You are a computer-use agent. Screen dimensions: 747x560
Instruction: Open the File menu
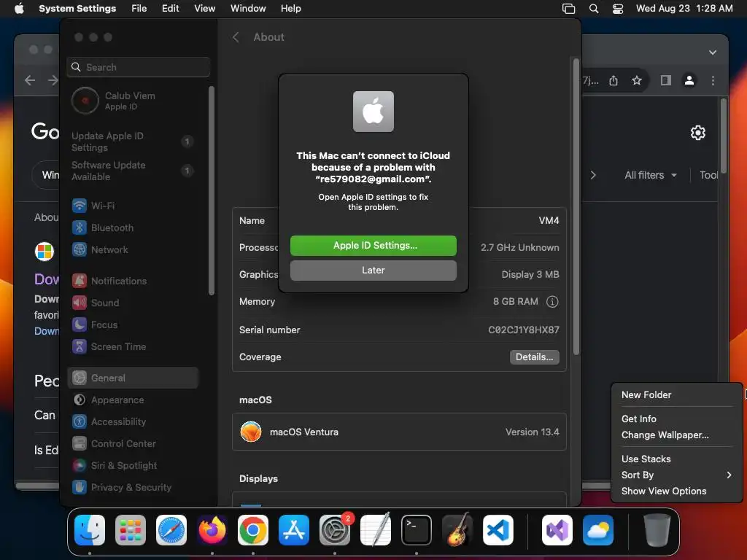pyautogui.click(x=139, y=9)
